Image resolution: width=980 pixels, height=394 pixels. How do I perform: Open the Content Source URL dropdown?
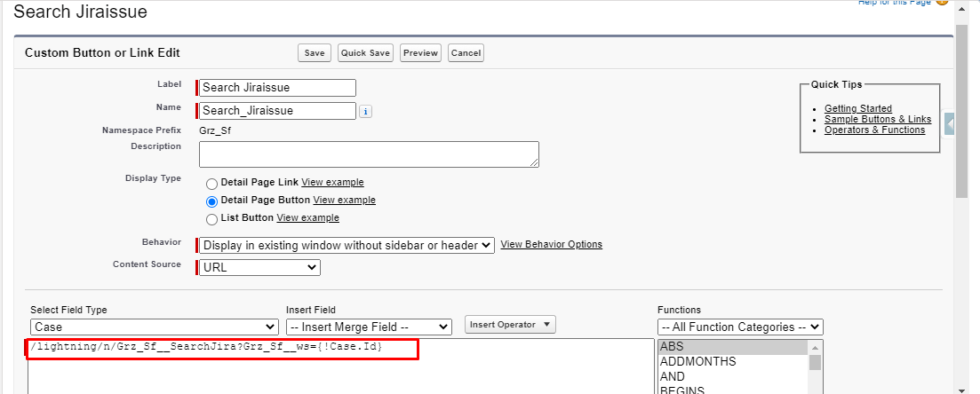(x=259, y=267)
